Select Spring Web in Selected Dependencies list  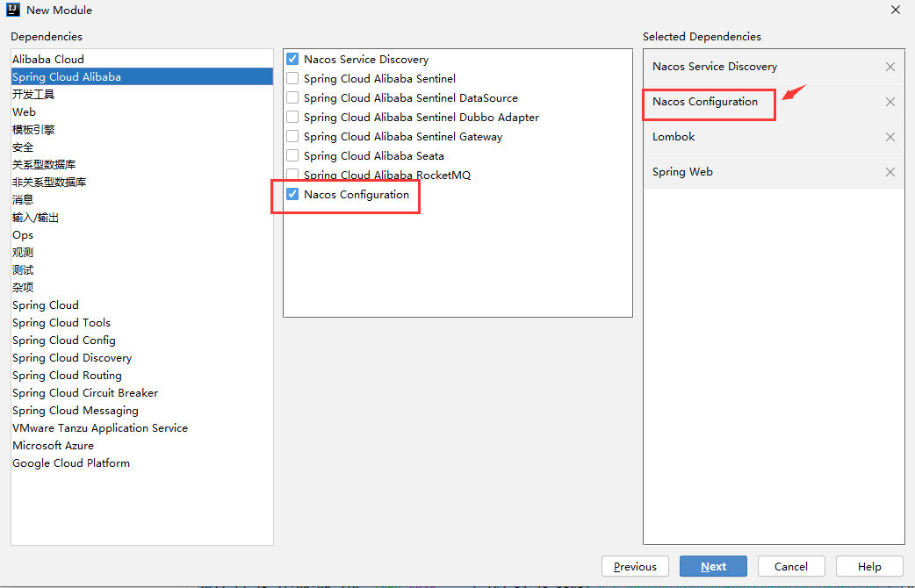click(x=774, y=171)
